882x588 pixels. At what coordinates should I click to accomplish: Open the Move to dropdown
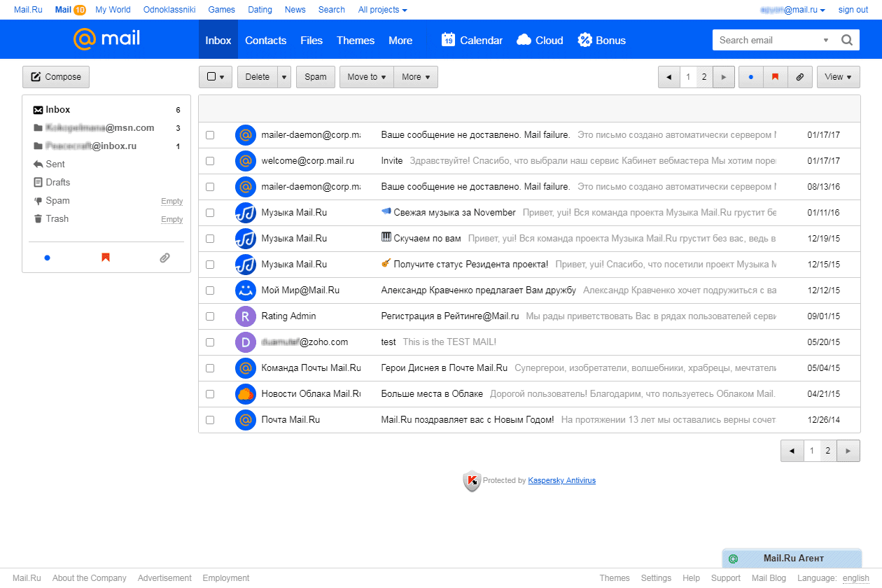[367, 77]
